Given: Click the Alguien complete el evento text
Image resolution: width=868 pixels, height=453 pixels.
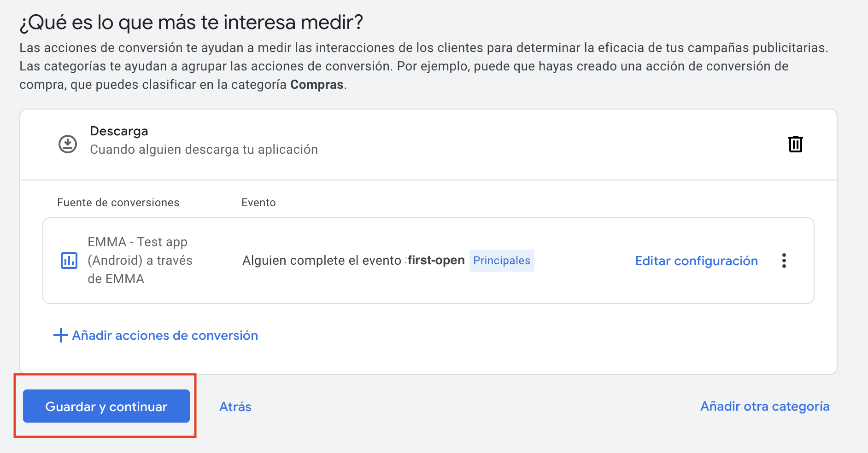Looking at the screenshot, I should tap(322, 261).
